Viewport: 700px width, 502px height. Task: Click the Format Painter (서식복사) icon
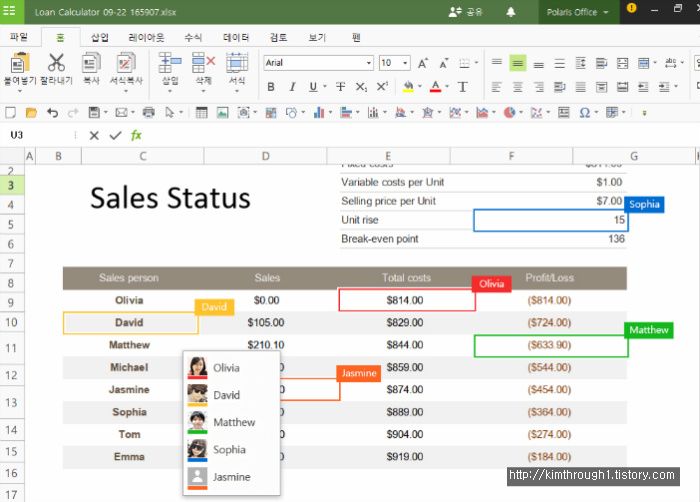point(126,63)
